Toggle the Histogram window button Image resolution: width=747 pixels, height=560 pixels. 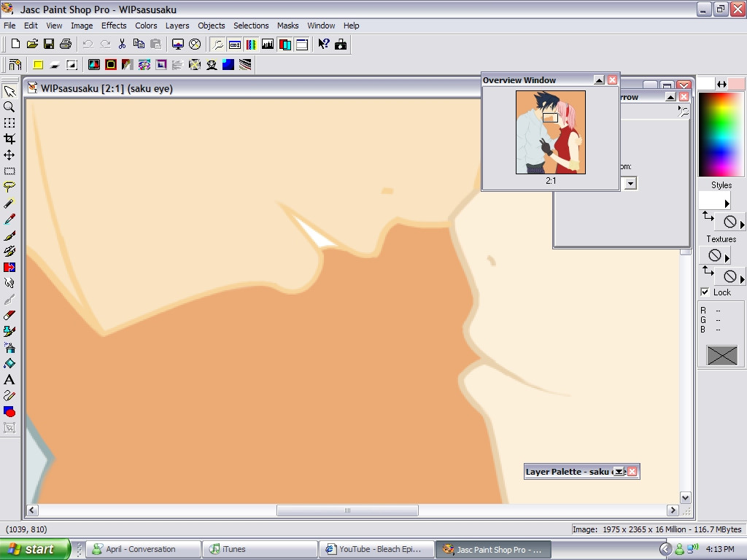268,44
